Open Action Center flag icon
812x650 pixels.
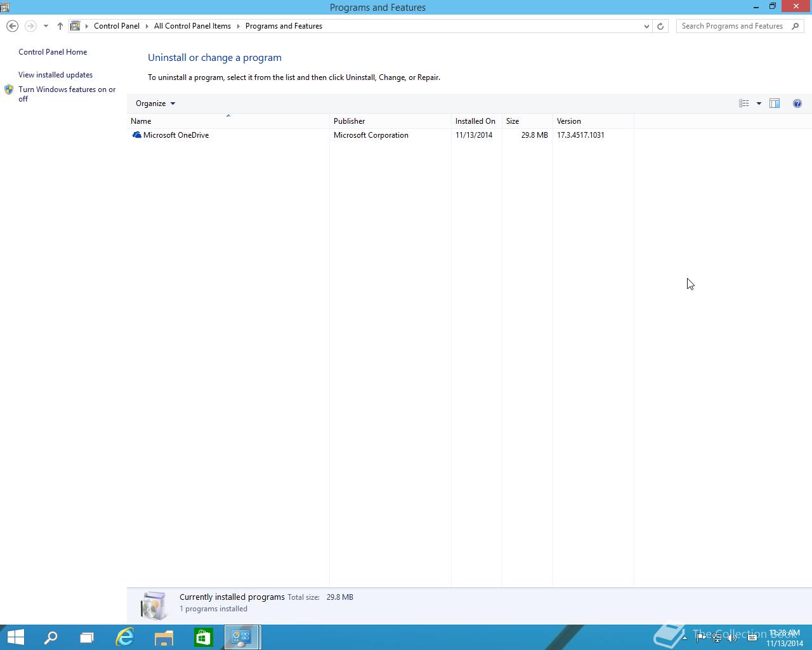point(700,637)
